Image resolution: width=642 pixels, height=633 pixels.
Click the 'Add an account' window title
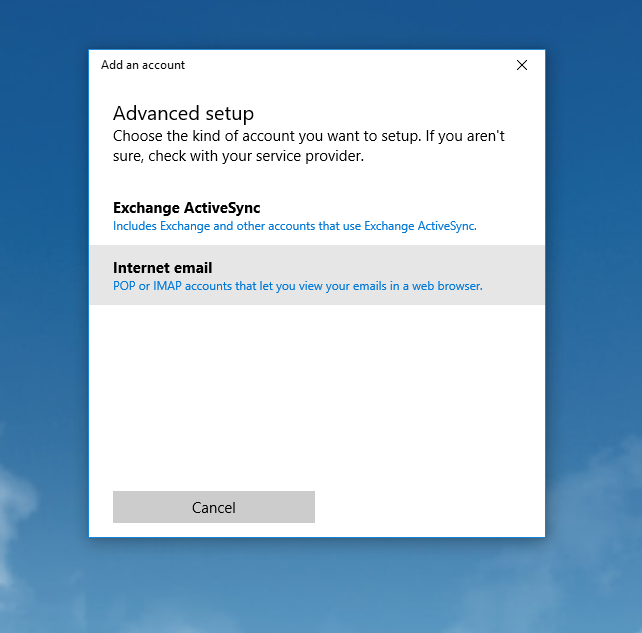coord(143,65)
